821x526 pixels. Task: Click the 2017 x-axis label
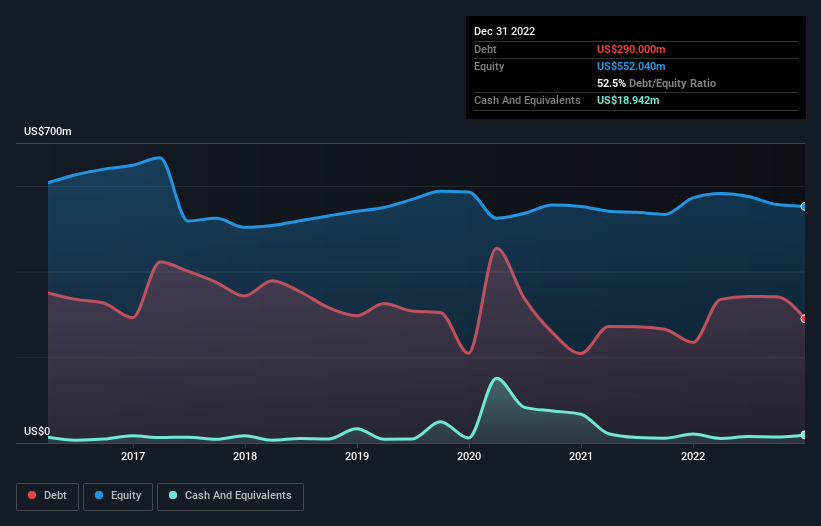(x=133, y=456)
